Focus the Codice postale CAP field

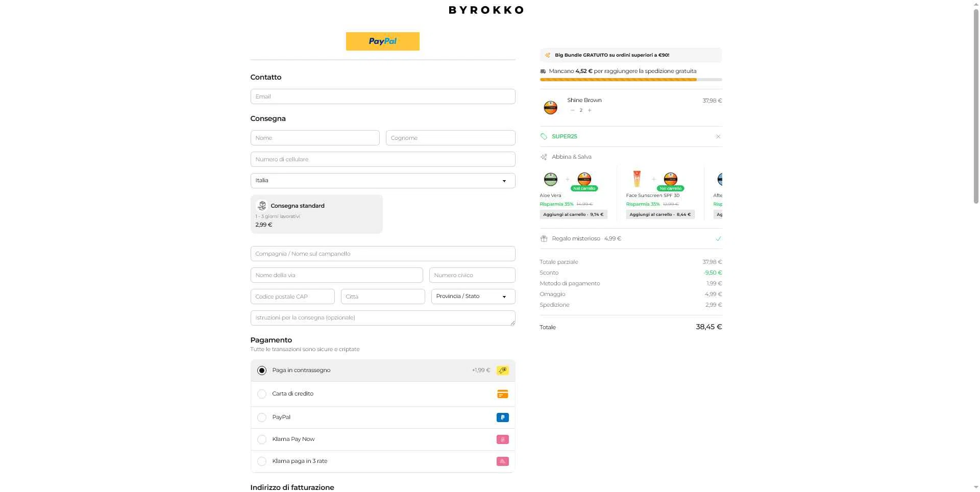coord(292,297)
